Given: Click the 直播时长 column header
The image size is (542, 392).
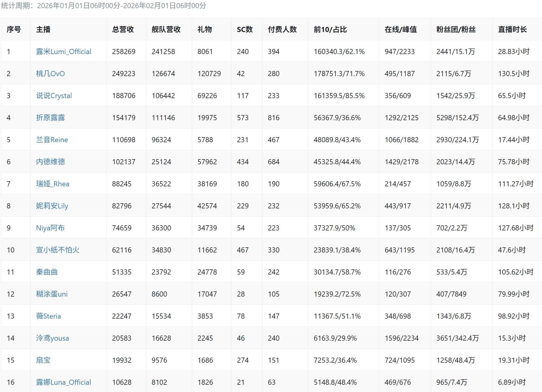Looking at the screenshot, I should (512, 29).
